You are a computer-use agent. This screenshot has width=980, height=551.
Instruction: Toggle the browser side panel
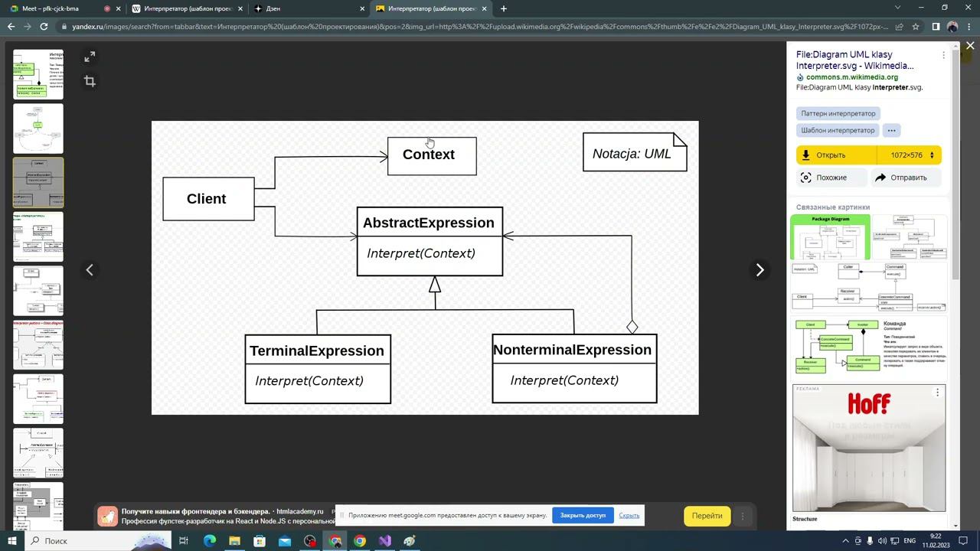coord(936,27)
